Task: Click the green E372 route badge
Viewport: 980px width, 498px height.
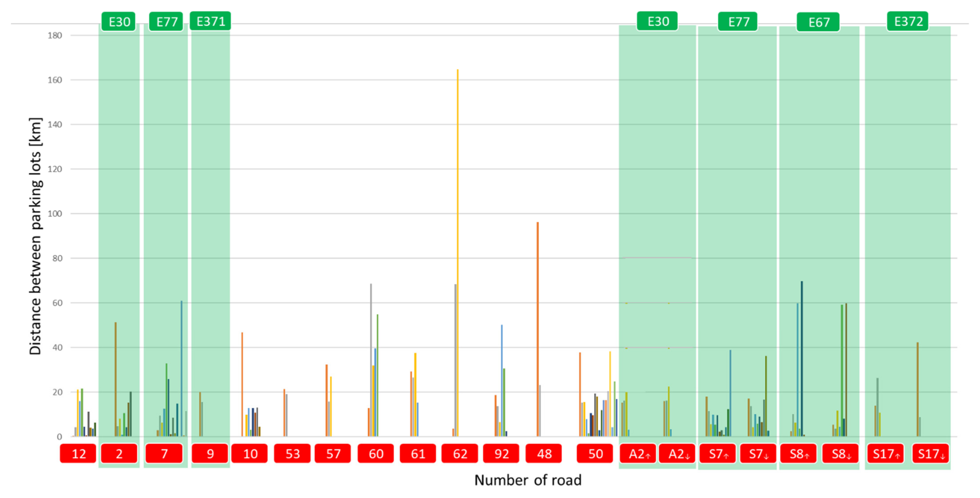Action: coord(908,21)
